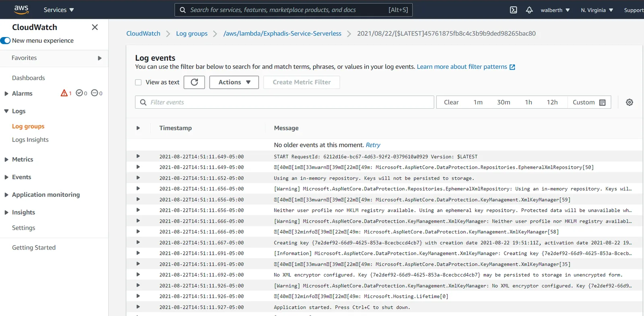Click the Message column header
Image resolution: width=644 pixels, height=316 pixels.
(286, 128)
